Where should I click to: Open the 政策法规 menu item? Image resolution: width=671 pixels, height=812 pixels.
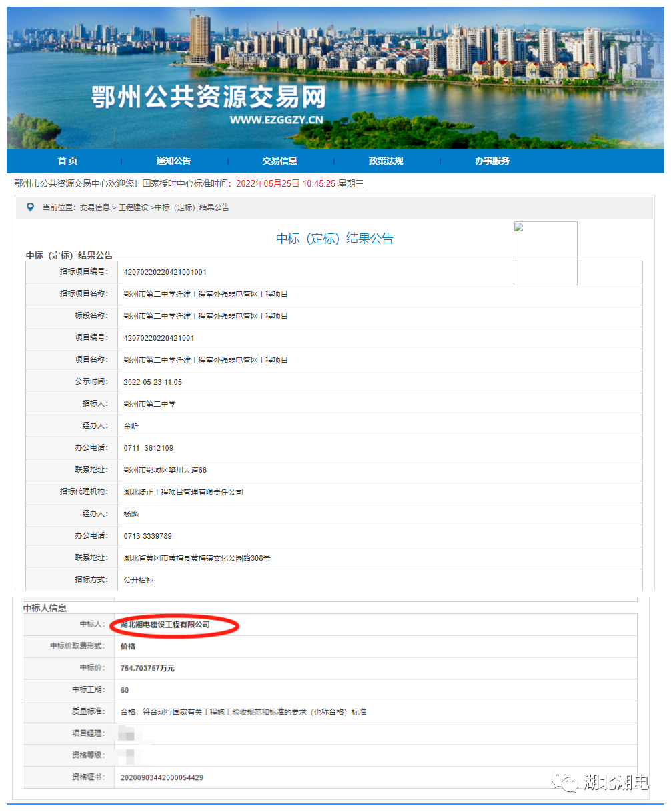(x=386, y=161)
